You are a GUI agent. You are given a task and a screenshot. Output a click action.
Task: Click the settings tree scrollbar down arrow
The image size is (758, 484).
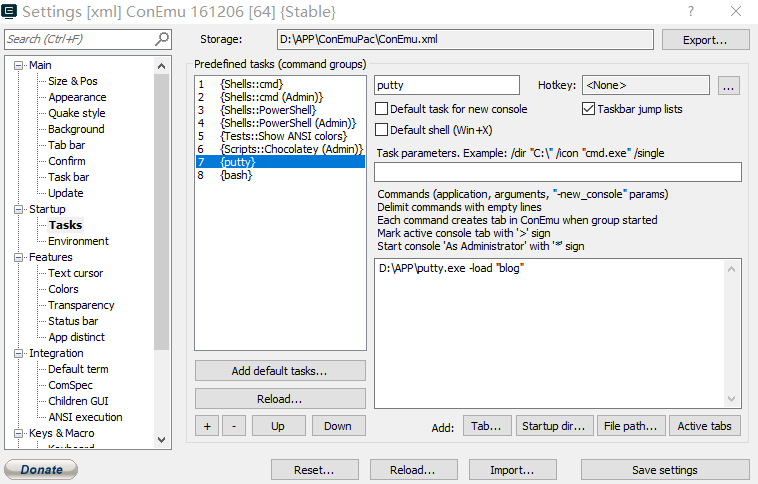pos(161,440)
